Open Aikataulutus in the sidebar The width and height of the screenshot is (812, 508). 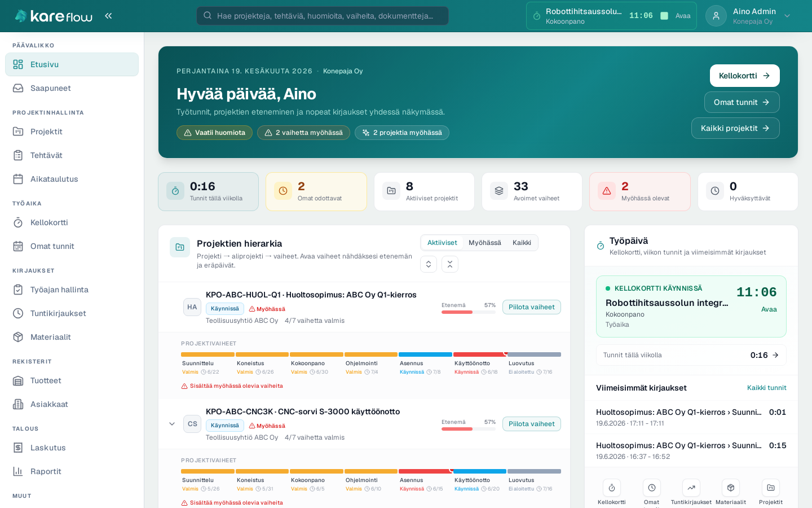coord(72,179)
